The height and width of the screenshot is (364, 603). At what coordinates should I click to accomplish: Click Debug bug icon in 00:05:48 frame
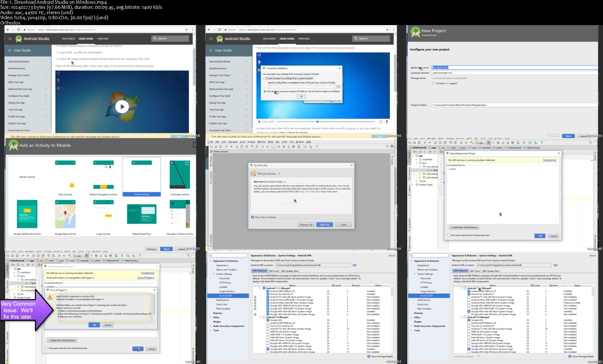tap(498, 142)
